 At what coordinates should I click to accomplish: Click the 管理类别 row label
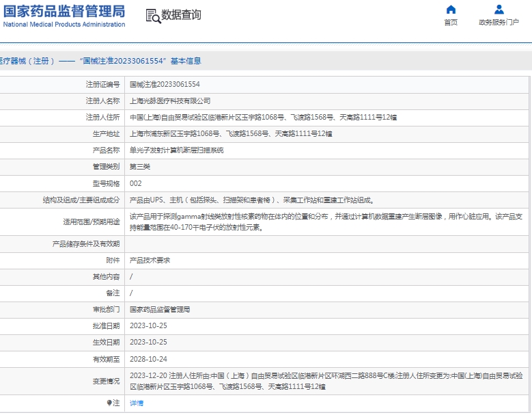tap(107, 167)
